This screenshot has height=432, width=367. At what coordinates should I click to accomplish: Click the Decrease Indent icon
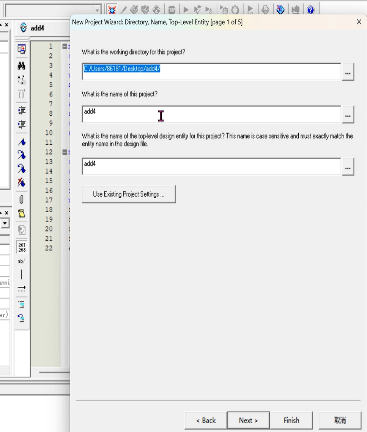click(x=22, y=125)
